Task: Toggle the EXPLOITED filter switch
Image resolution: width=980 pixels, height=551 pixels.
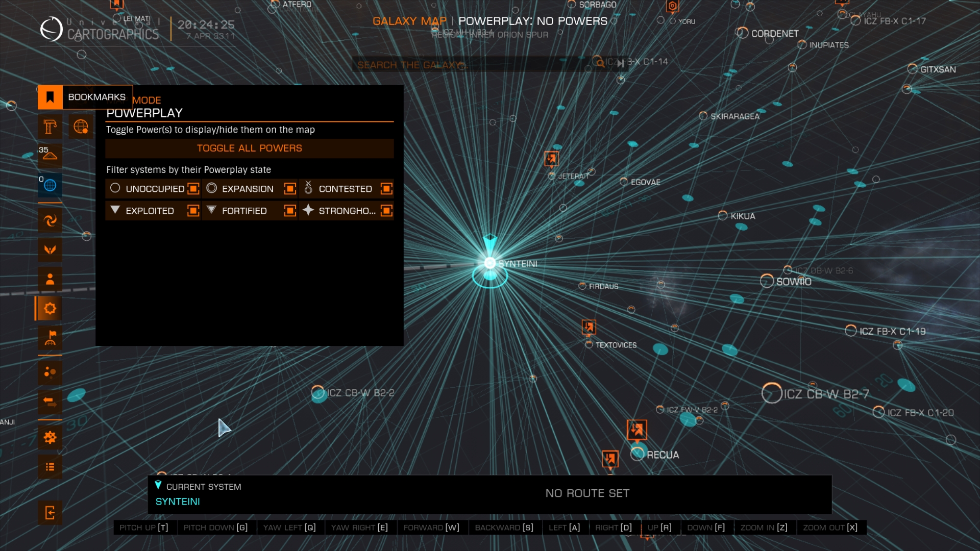Action: click(x=193, y=211)
